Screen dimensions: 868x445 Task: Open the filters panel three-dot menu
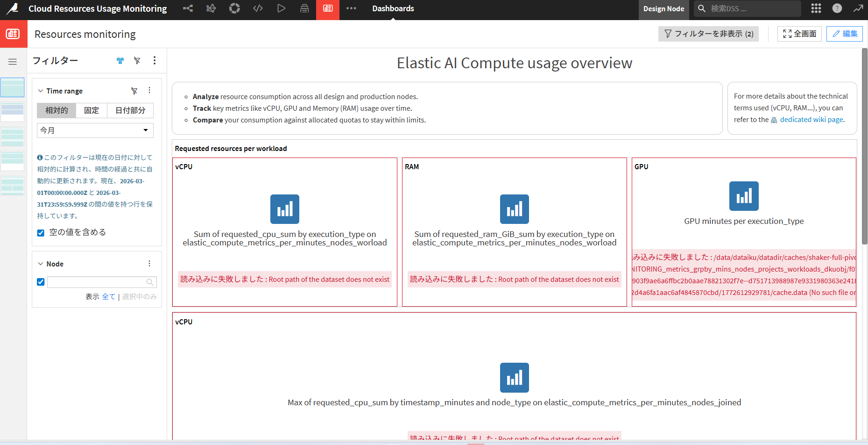(x=155, y=61)
